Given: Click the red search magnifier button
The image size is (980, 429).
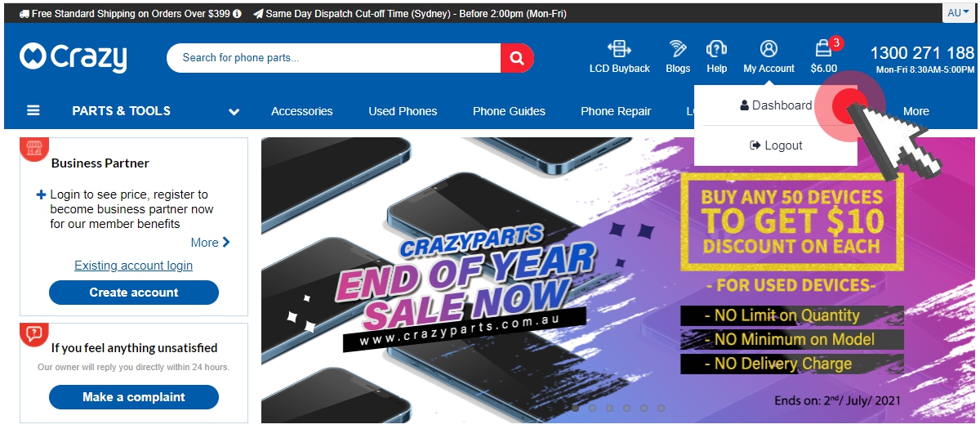Looking at the screenshot, I should coord(516,58).
